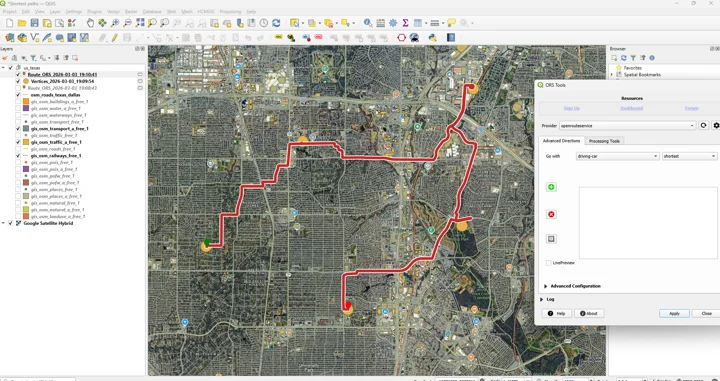Click the gray save vertices button in ORS Tools
The height and width of the screenshot is (381, 720).
click(551, 239)
